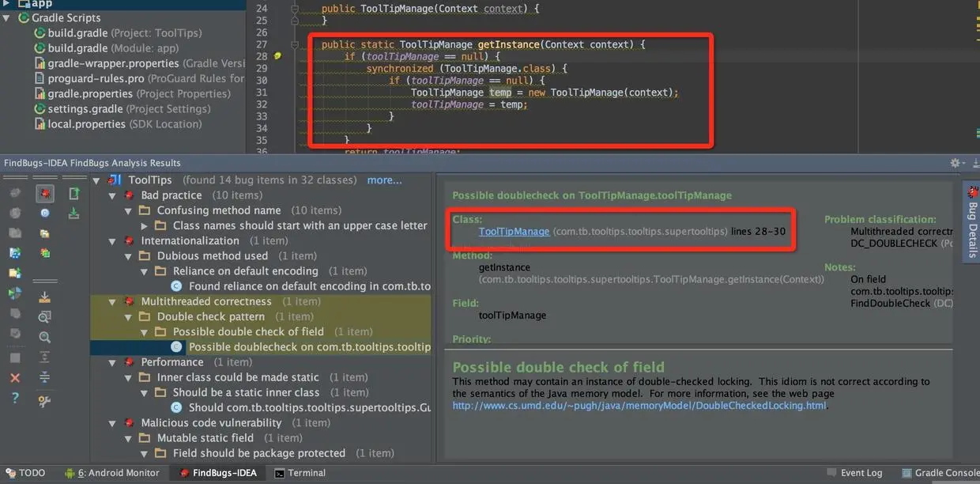
Task: Run Analyze Scope Files pie-chart icon
Action: pos(15,293)
